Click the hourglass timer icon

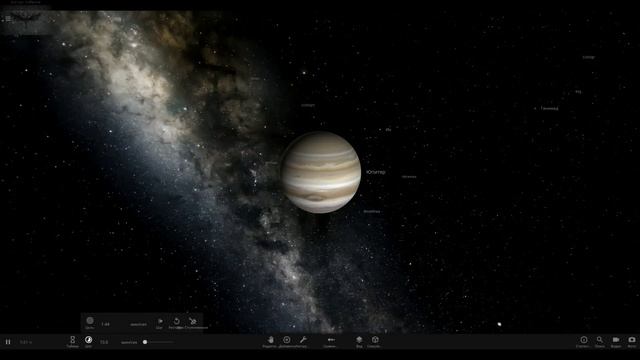73,340
